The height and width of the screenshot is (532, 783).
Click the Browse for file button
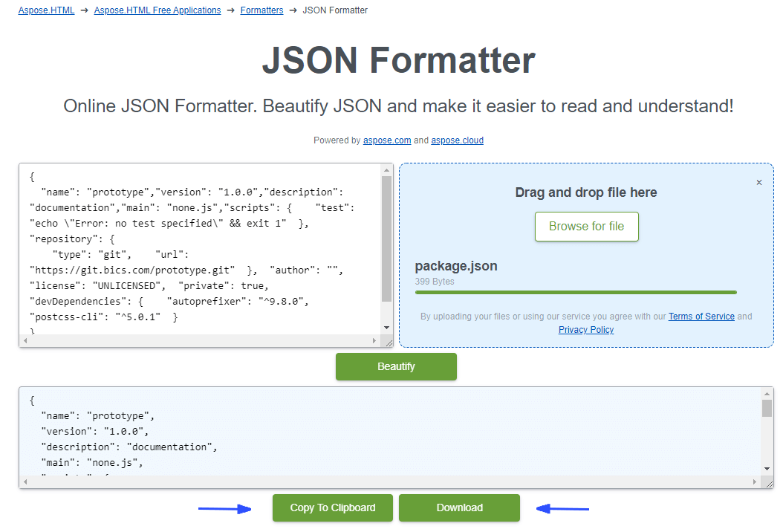[586, 227]
